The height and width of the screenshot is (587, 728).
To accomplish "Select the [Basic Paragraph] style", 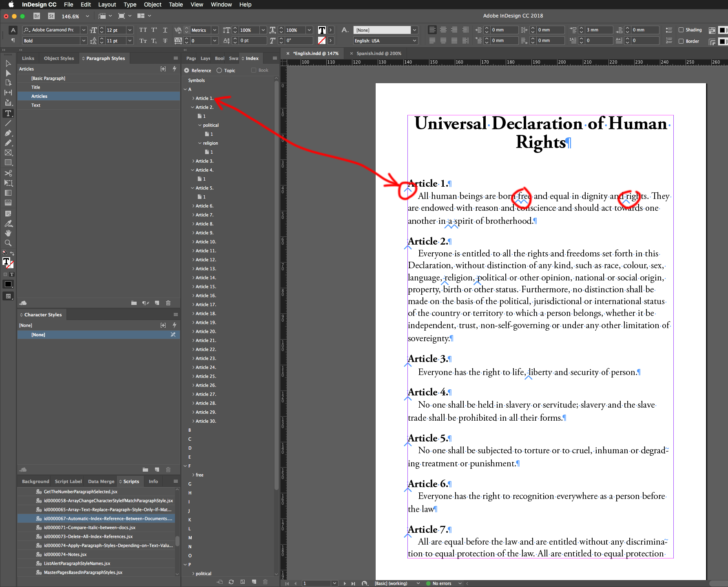I will tap(99, 78).
